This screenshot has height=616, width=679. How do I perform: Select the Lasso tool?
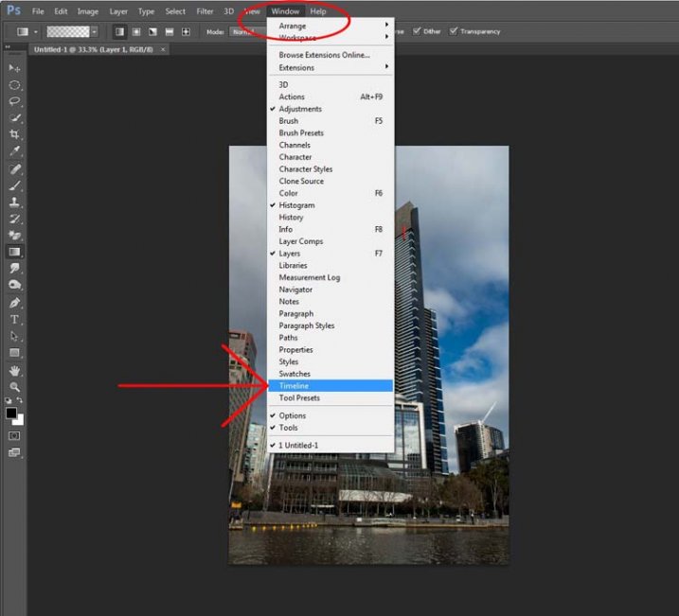click(x=14, y=101)
